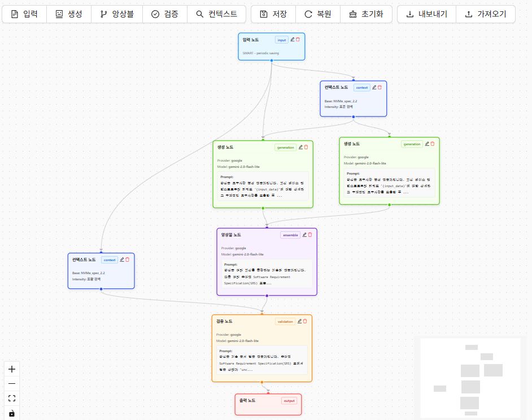The width and height of the screenshot is (532, 420).
Task: Click the 'validation' badge on 검증 노드
Action: (x=285, y=322)
